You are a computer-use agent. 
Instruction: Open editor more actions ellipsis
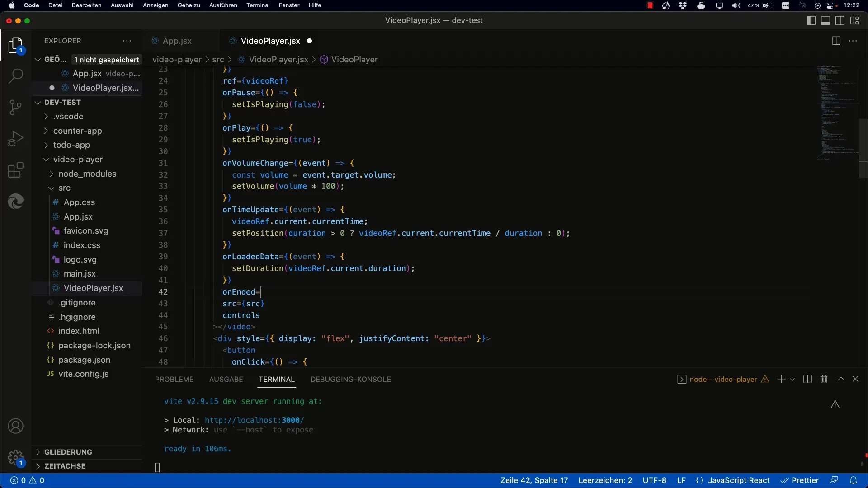coord(853,41)
